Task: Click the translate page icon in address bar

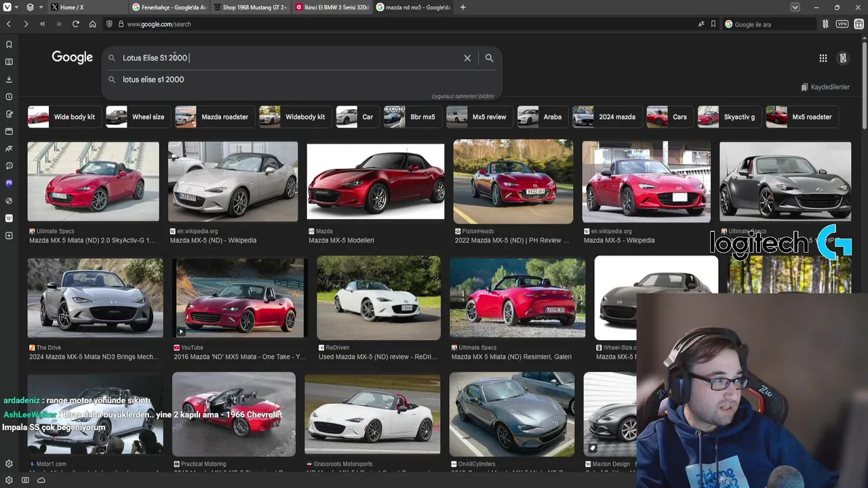Action: (x=701, y=24)
